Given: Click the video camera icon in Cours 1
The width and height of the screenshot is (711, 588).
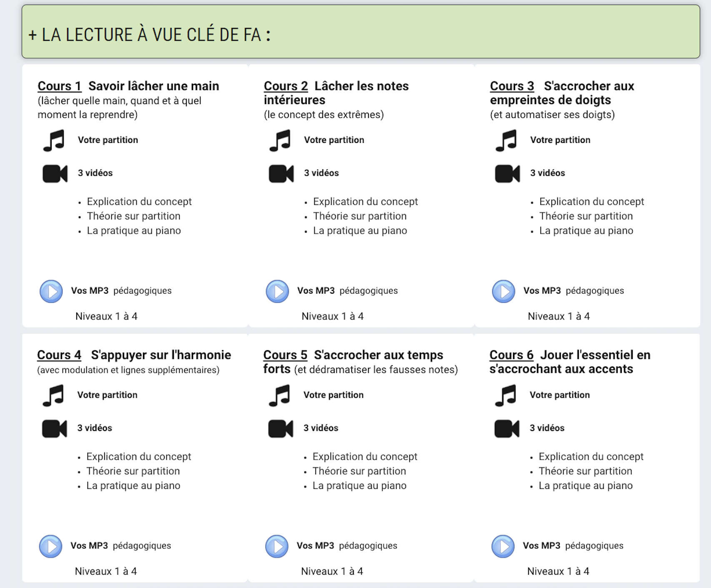Looking at the screenshot, I should point(55,174).
